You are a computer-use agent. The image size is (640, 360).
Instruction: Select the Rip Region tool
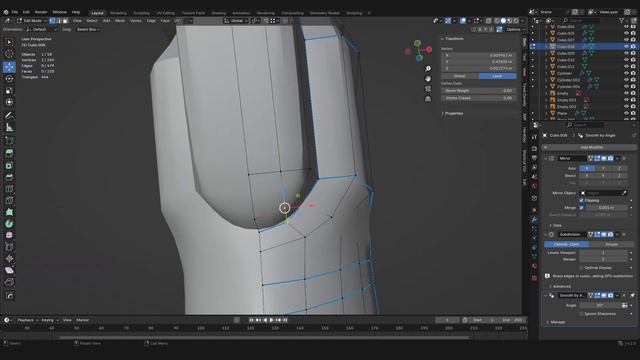coord(9,282)
